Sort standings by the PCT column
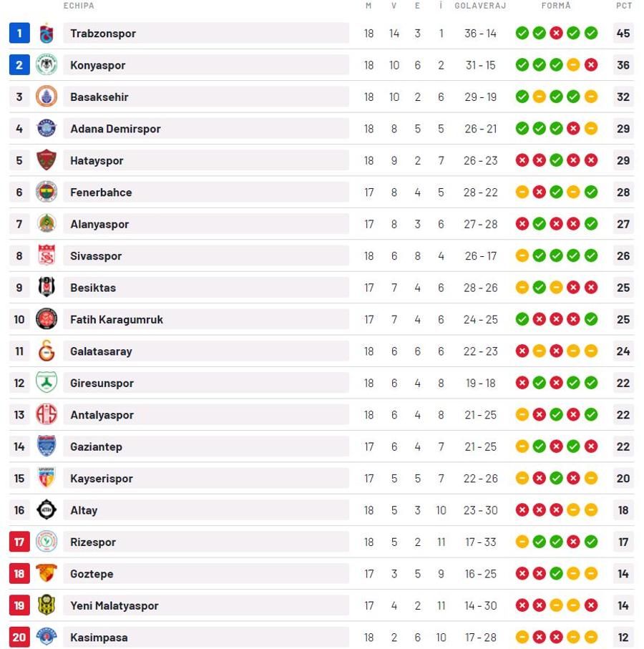The image size is (644, 649). pos(624,6)
